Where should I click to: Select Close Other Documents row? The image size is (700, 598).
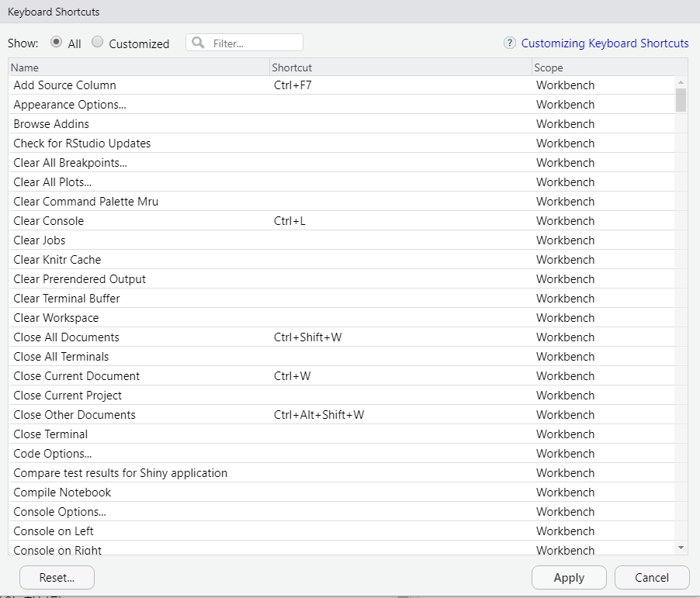coord(341,415)
